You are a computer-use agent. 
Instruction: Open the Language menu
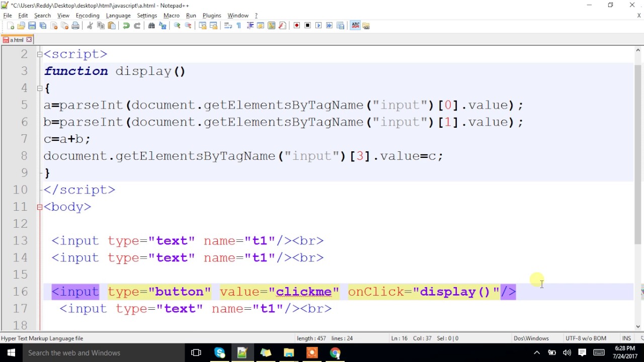pos(118,16)
